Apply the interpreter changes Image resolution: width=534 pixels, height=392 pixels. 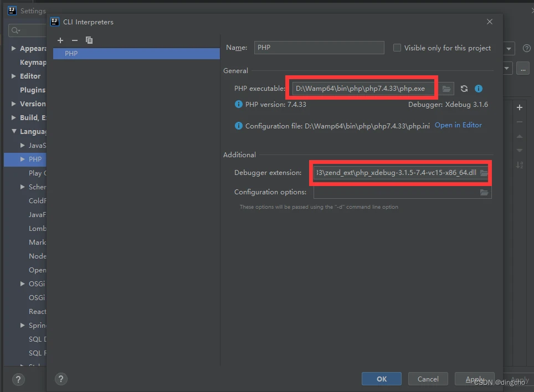[474, 379]
